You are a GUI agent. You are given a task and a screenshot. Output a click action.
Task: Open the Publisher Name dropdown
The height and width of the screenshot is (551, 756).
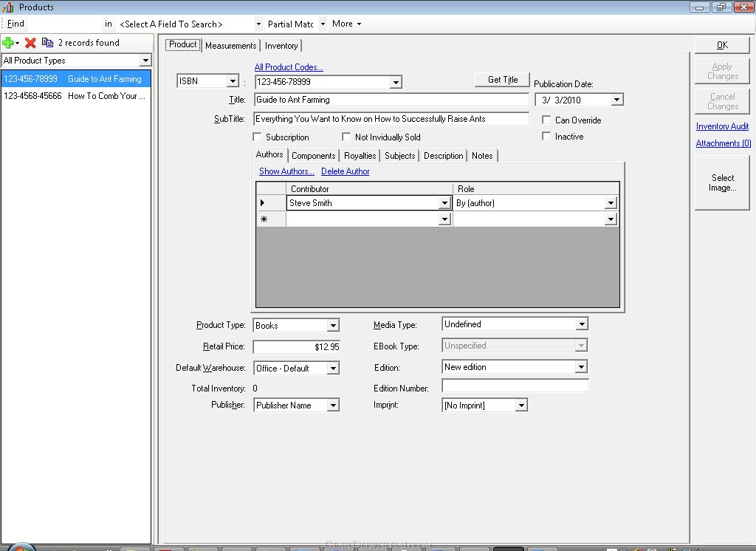[x=333, y=405]
